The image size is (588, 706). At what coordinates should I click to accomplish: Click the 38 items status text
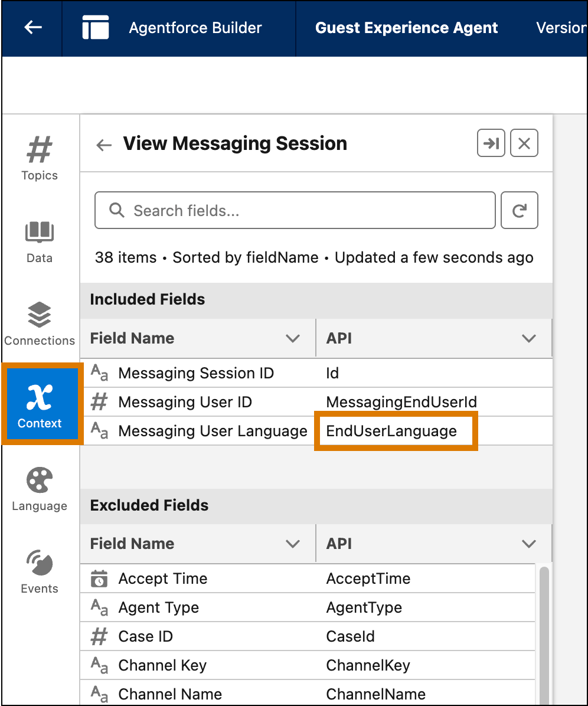(126, 257)
